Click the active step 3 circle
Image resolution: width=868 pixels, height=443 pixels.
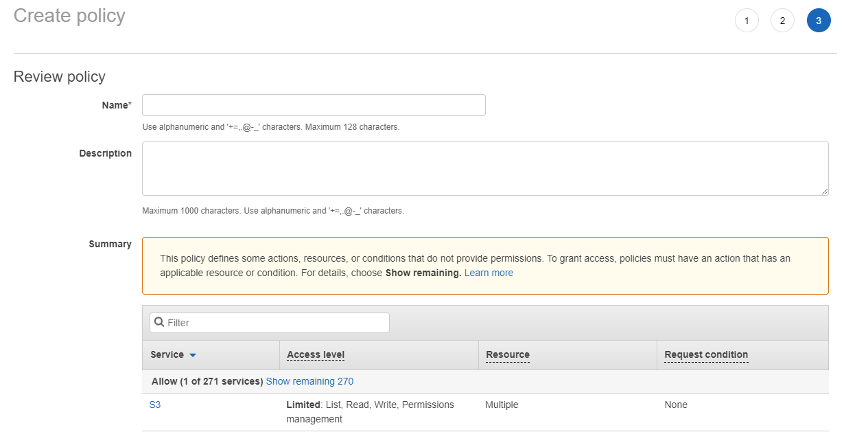click(x=819, y=21)
